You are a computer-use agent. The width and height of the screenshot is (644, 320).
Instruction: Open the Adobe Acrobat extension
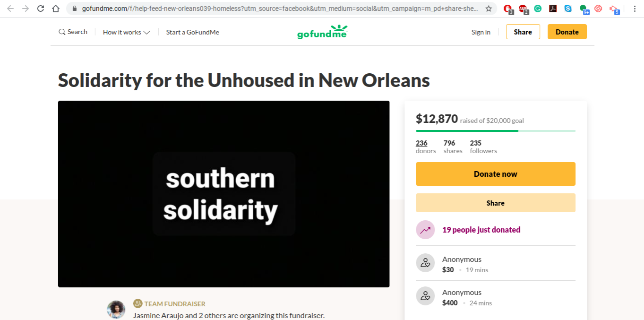(553, 9)
